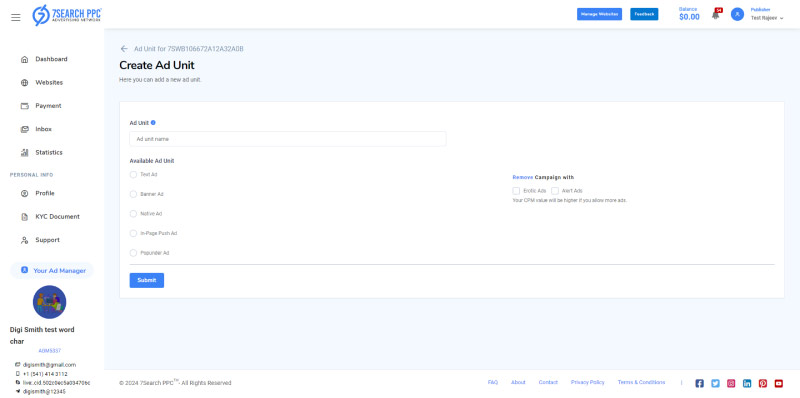Expand the Test Rajeev account dropdown
This screenshot has height=398, width=800.
(x=767, y=18)
